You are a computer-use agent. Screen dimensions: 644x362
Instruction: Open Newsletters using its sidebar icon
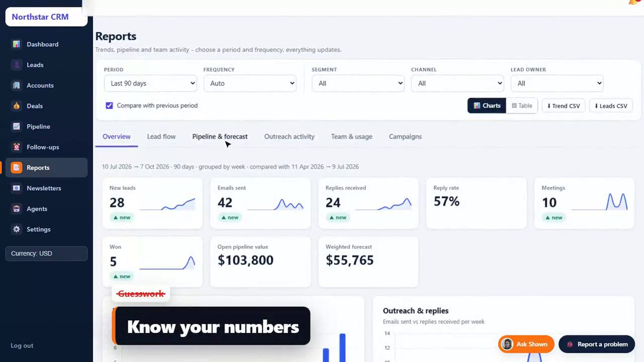pyautogui.click(x=17, y=189)
